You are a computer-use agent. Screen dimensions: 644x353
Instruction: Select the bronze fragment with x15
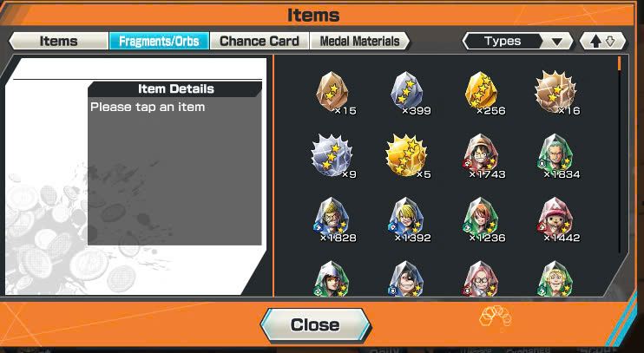click(x=332, y=93)
